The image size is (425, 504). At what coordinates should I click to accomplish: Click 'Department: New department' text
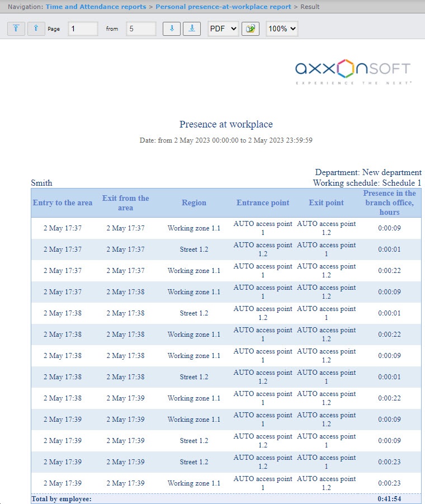[x=368, y=172]
